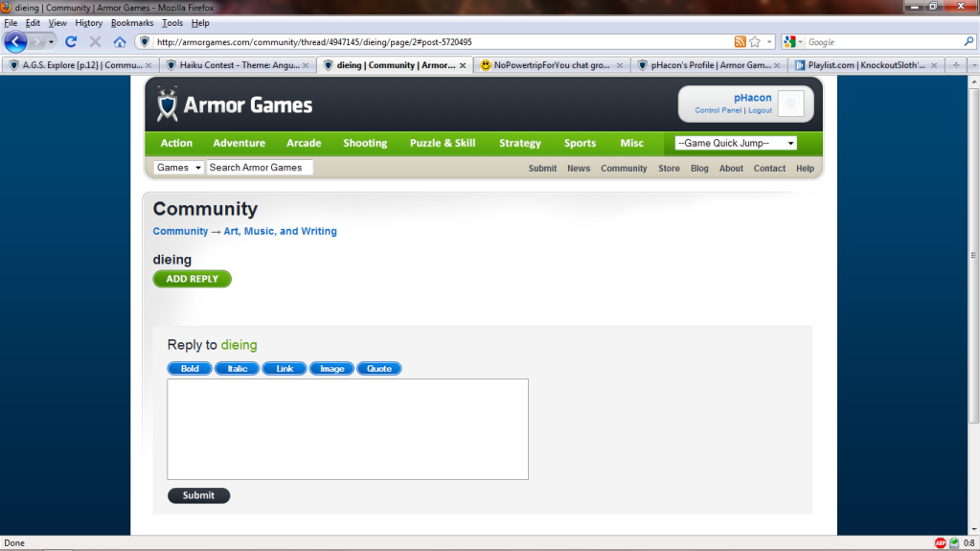Click the forward navigation arrow

pyautogui.click(x=36, y=42)
